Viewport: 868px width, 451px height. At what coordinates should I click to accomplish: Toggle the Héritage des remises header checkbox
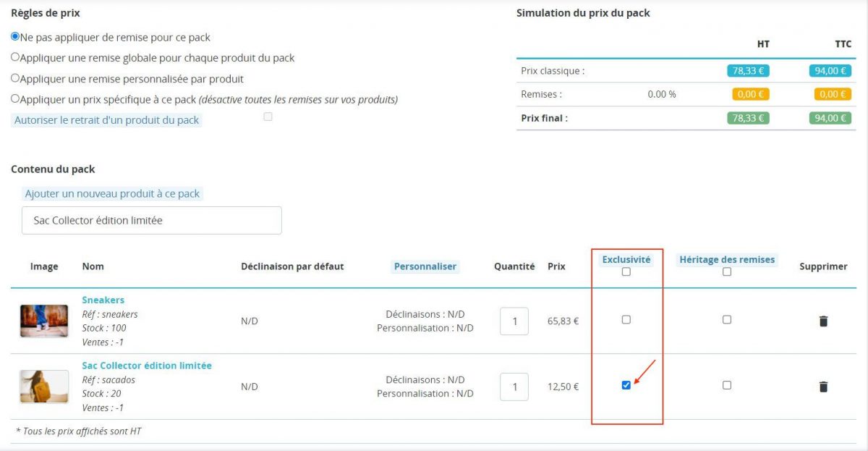click(726, 269)
